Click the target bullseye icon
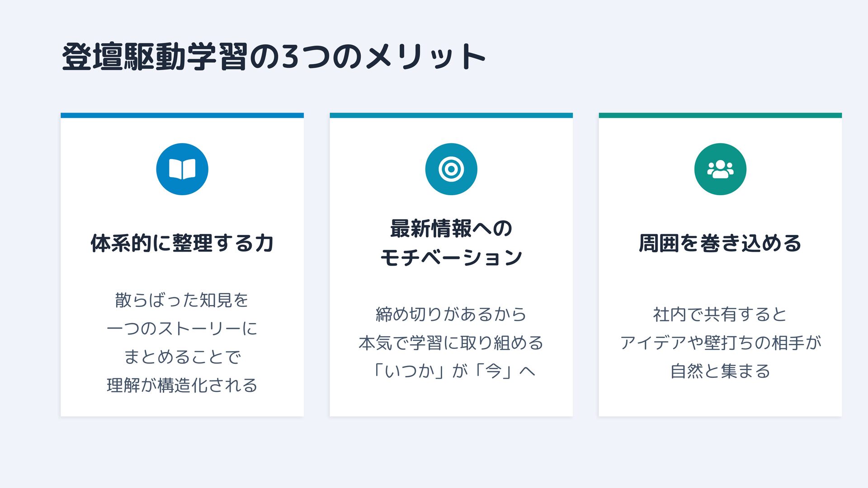 coord(451,169)
